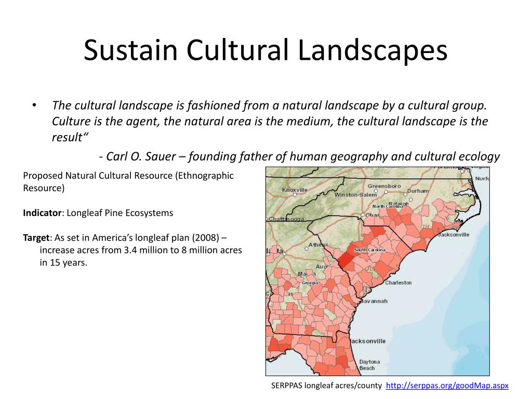Click the Durham label on the map
The width and height of the screenshot is (532, 399).
(x=418, y=191)
